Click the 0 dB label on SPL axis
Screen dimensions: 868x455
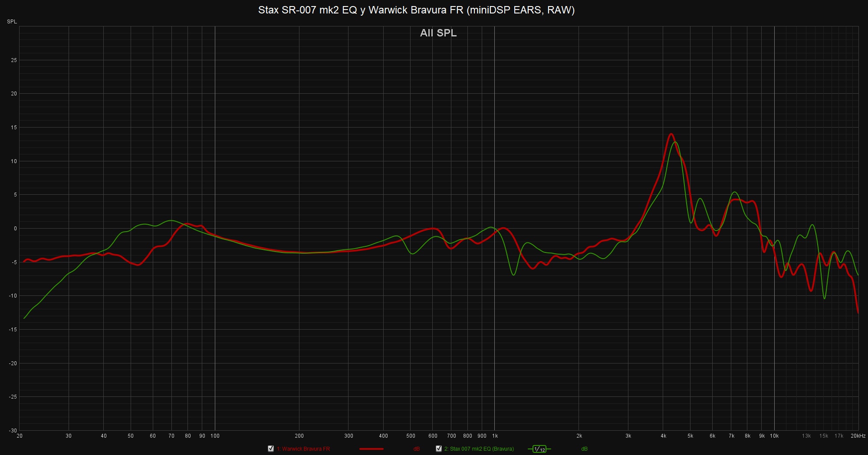pyautogui.click(x=15, y=229)
